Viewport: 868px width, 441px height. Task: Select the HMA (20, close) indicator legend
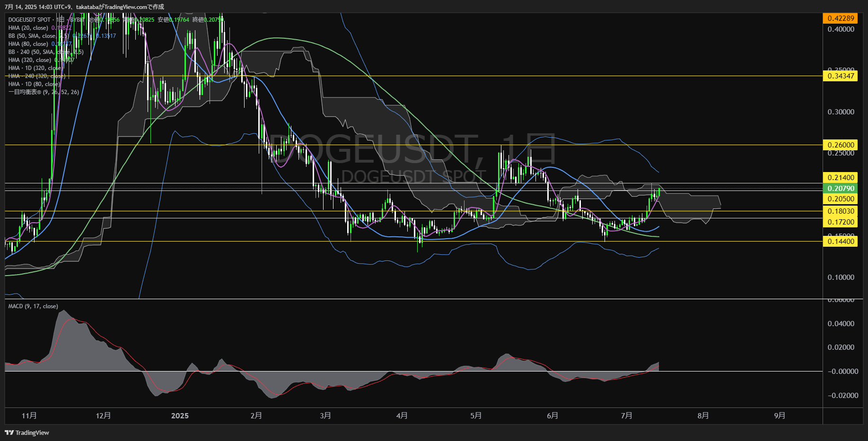28,28
